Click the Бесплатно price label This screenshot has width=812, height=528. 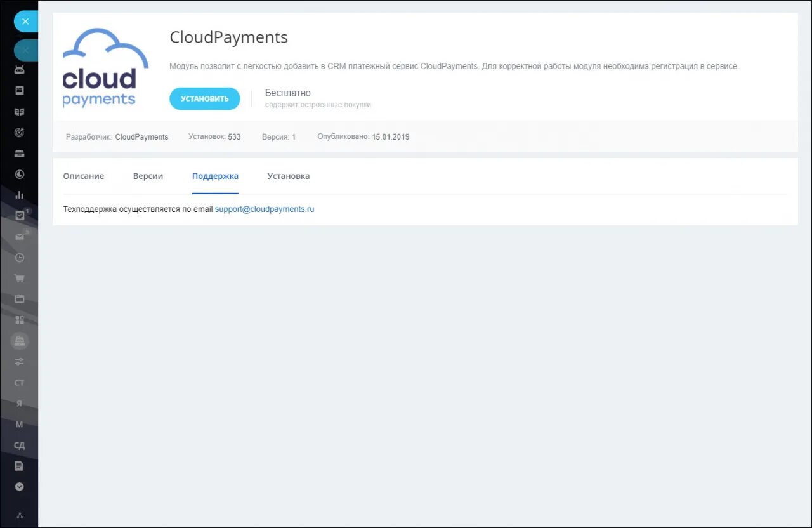(288, 93)
